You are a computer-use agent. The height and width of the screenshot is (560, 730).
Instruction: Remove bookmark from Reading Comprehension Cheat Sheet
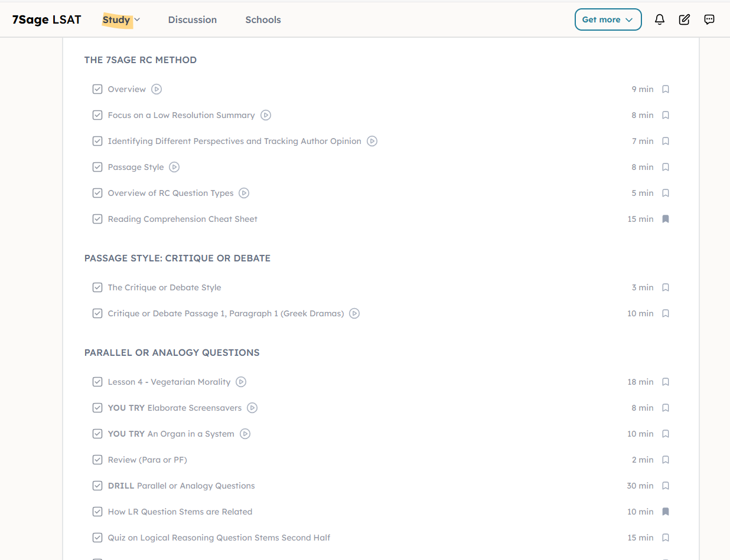pos(666,219)
